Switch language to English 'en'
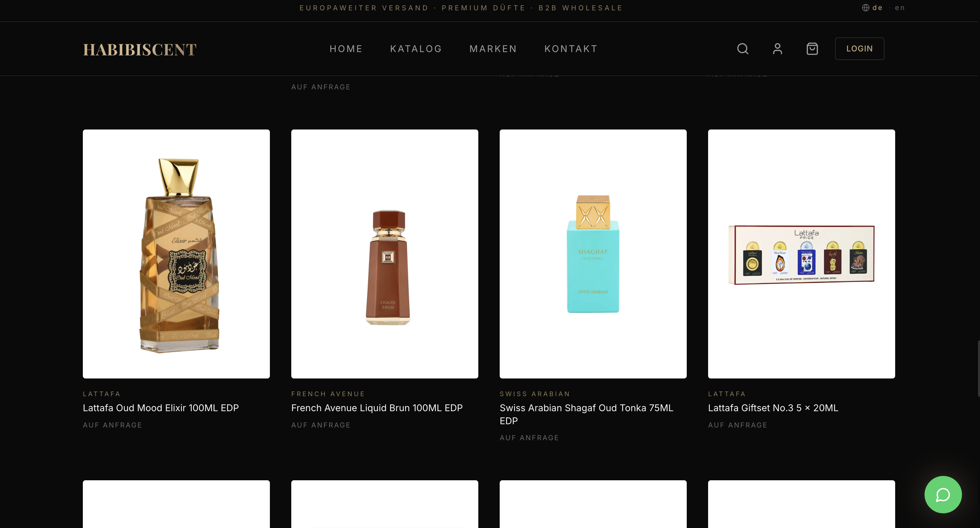The width and height of the screenshot is (980, 528). 900,8
